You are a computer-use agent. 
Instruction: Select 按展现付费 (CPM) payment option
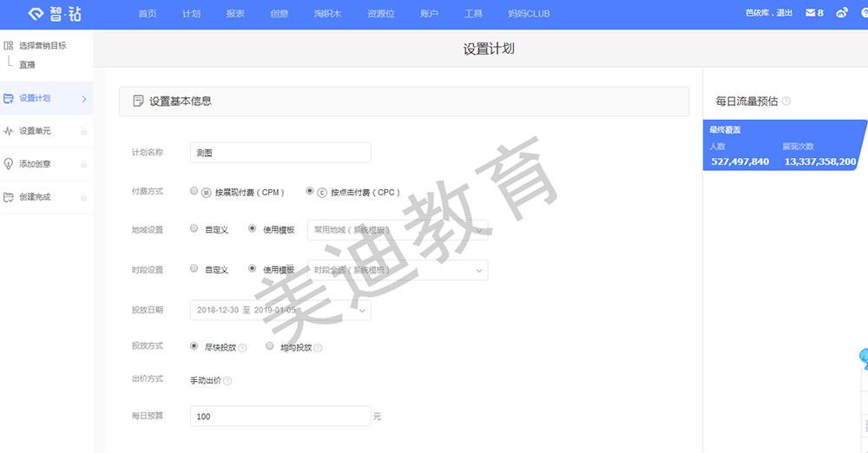click(x=194, y=191)
